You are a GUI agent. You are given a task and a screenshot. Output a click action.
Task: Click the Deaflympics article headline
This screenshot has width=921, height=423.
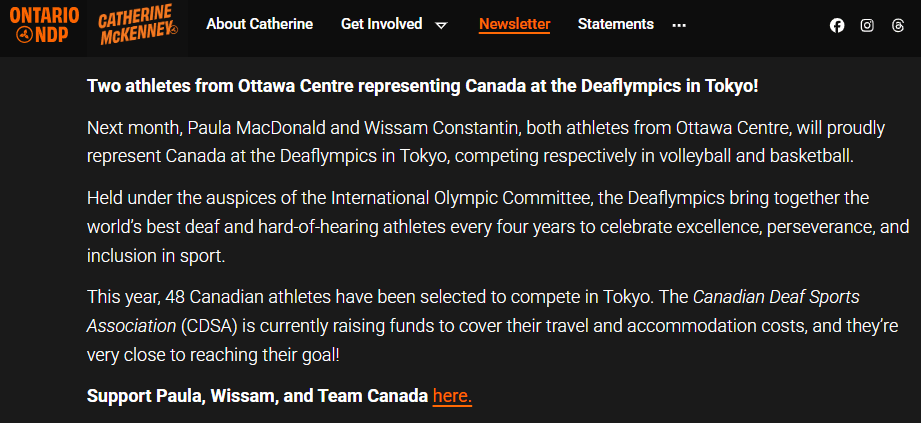(422, 86)
